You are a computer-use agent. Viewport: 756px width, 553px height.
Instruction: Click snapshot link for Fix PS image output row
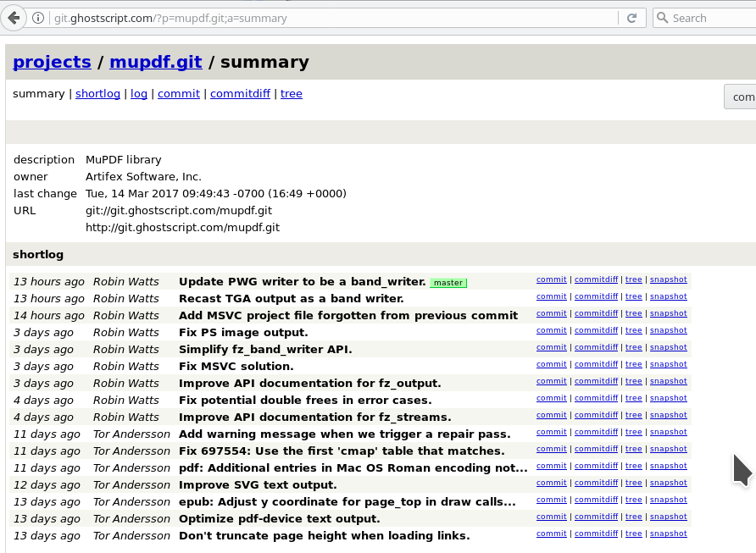tap(668, 330)
